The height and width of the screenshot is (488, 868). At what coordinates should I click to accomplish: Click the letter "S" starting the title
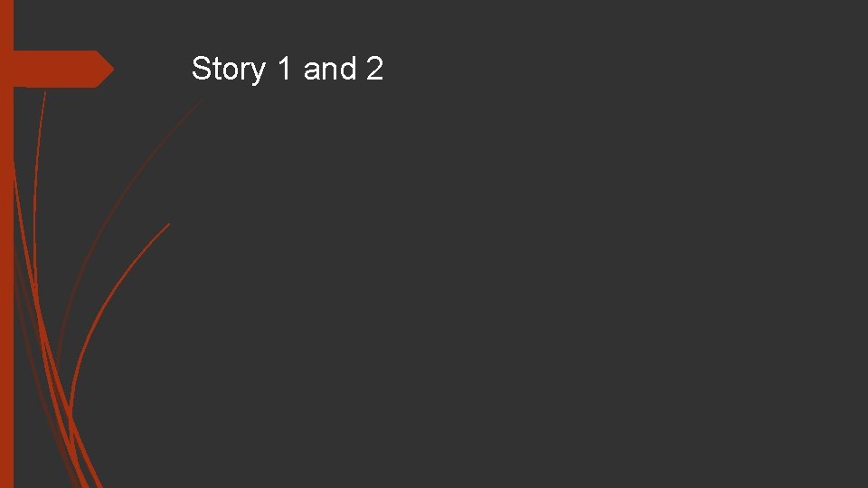click(202, 69)
